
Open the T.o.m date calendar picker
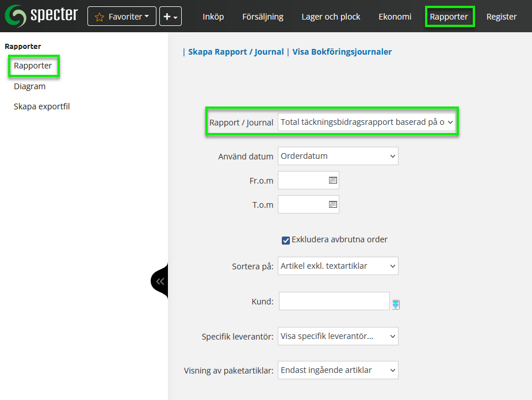coord(332,204)
